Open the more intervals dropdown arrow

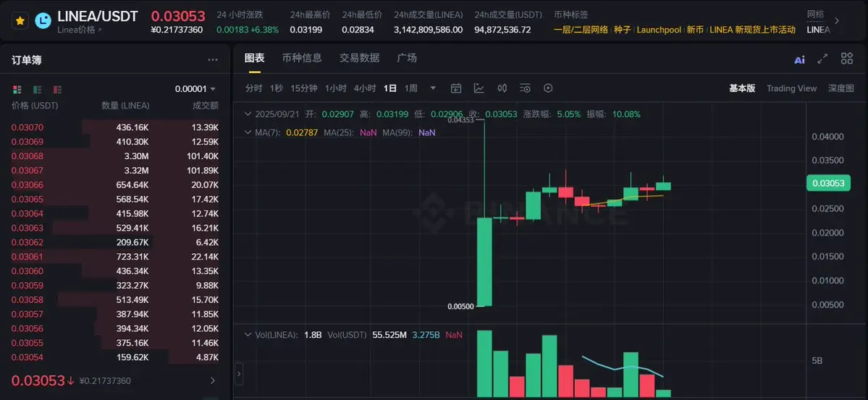tap(433, 88)
